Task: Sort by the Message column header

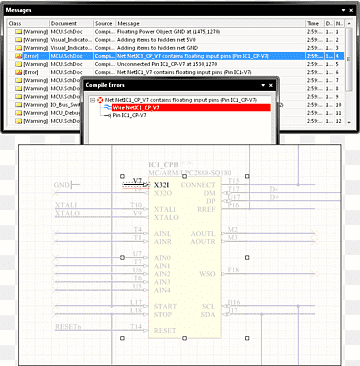Action: 211,24
